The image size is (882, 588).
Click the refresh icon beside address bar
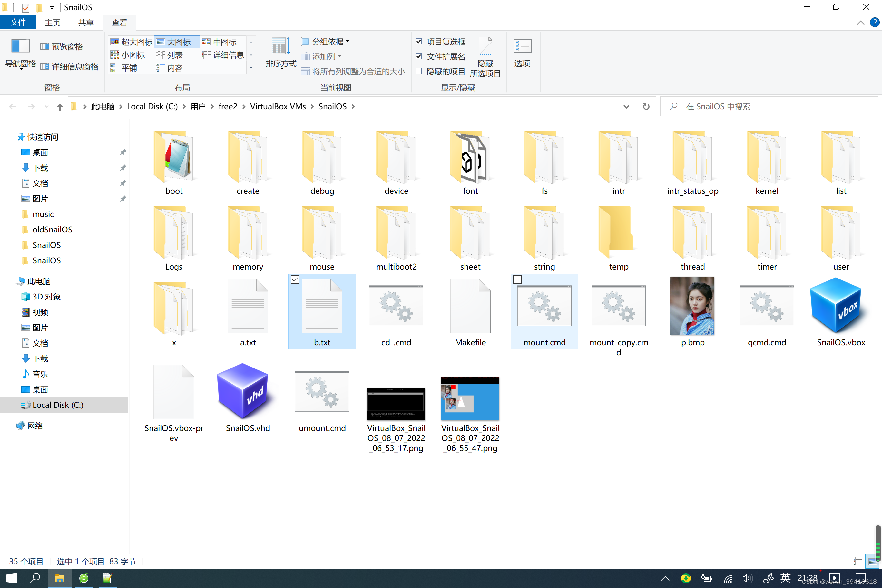click(x=646, y=106)
